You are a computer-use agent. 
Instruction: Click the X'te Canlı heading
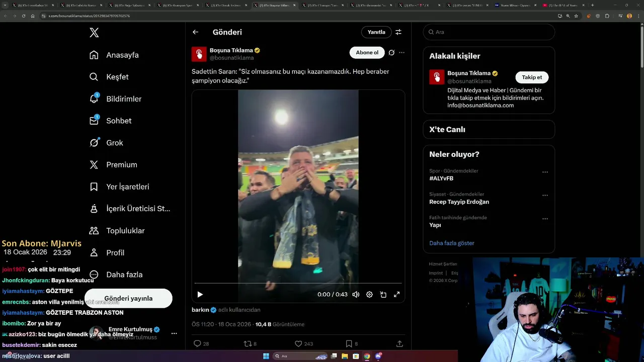click(x=447, y=130)
